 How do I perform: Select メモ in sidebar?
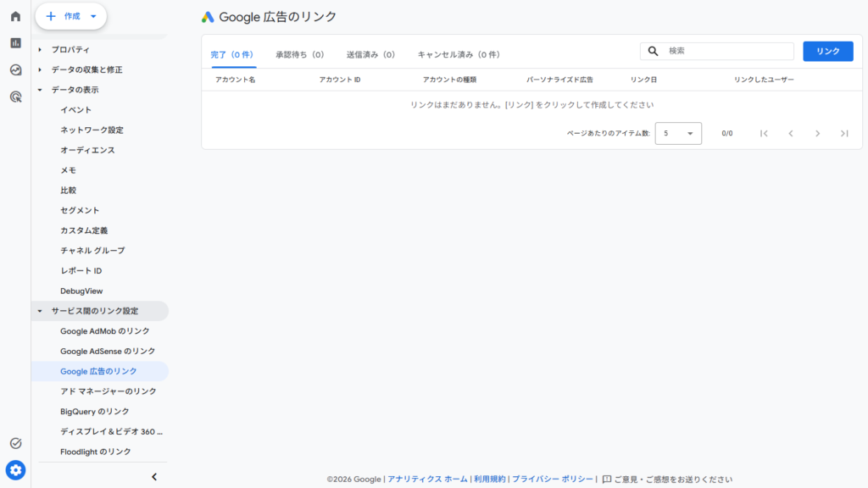pyautogui.click(x=68, y=169)
